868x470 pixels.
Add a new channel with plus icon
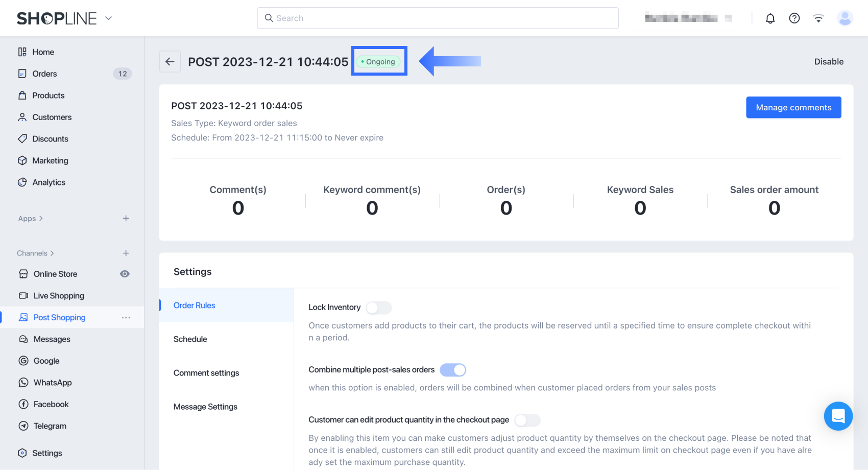click(126, 253)
